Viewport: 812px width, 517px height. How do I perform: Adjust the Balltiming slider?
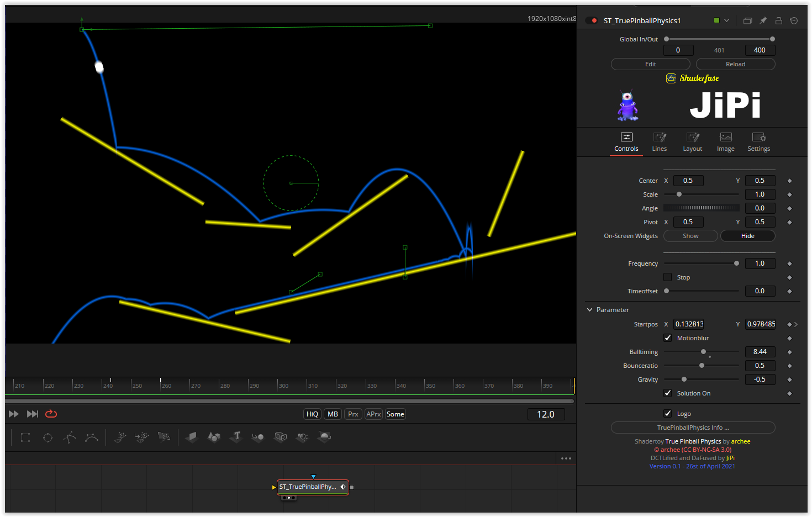pyautogui.click(x=702, y=352)
